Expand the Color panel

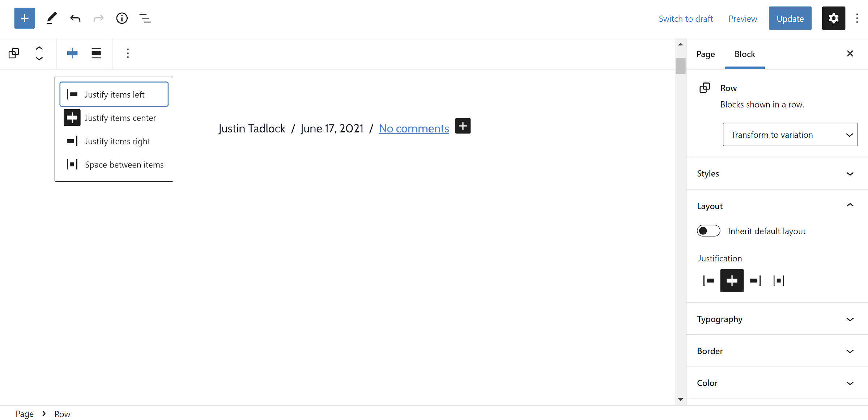pyautogui.click(x=777, y=383)
